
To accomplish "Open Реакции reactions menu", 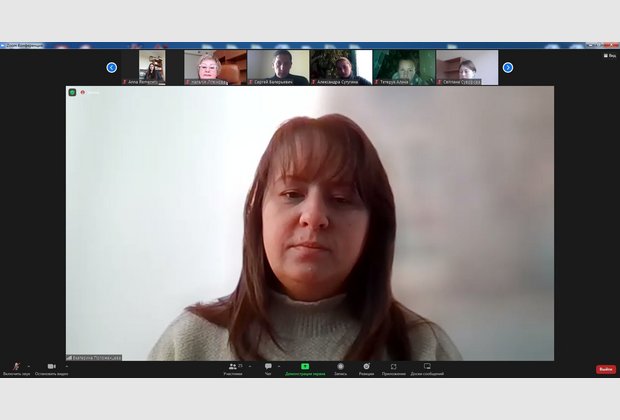I will 367,369.
